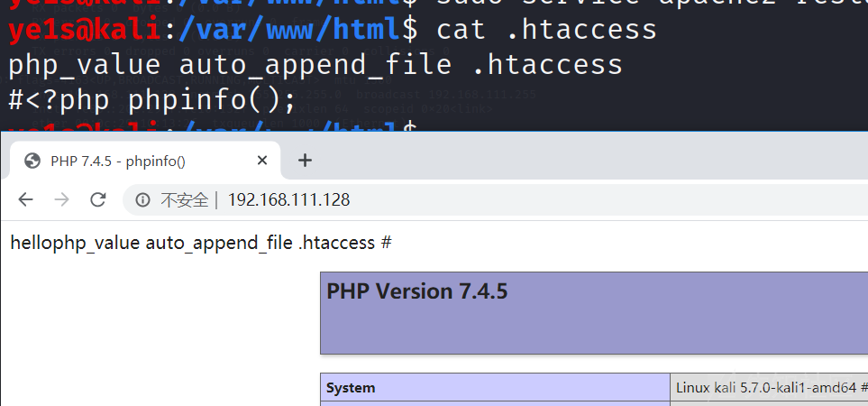This screenshot has width=868, height=406.
Task: Click terminal output php_value auto_append_file .htaccess
Action: 315,65
